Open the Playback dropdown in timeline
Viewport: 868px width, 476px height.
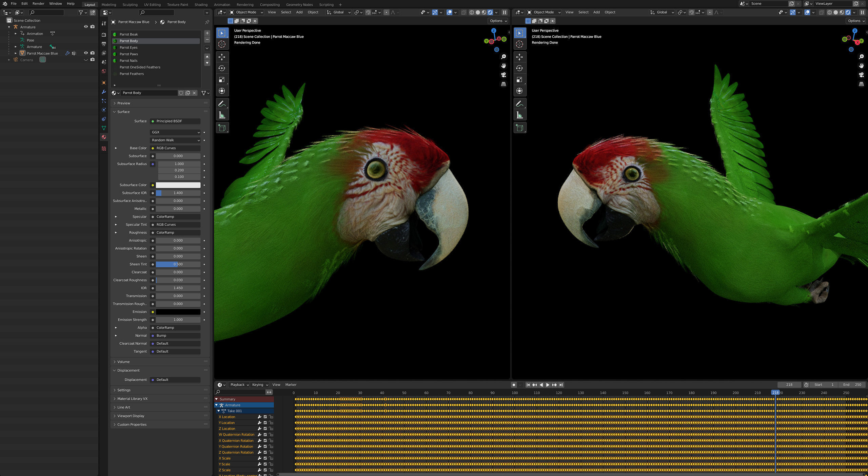[x=239, y=385]
